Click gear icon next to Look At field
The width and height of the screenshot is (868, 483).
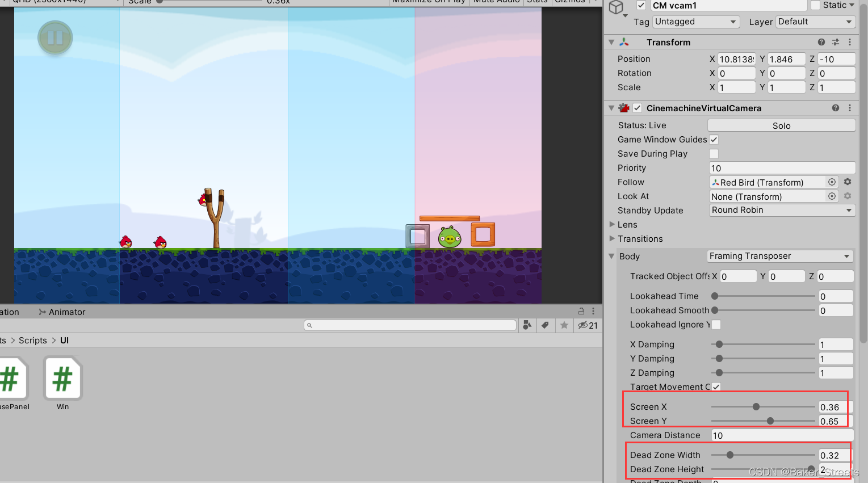pyautogui.click(x=848, y=196)
